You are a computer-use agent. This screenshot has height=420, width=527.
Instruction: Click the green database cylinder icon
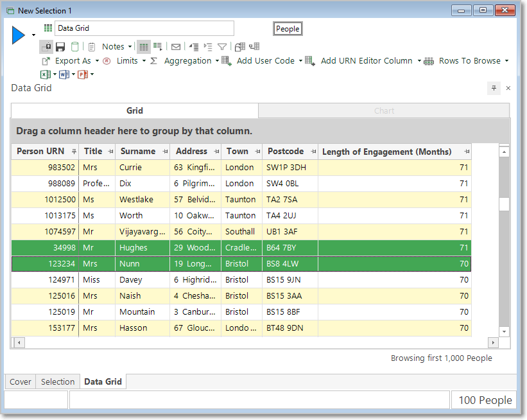pyautogui.click(x=75, y=47)
